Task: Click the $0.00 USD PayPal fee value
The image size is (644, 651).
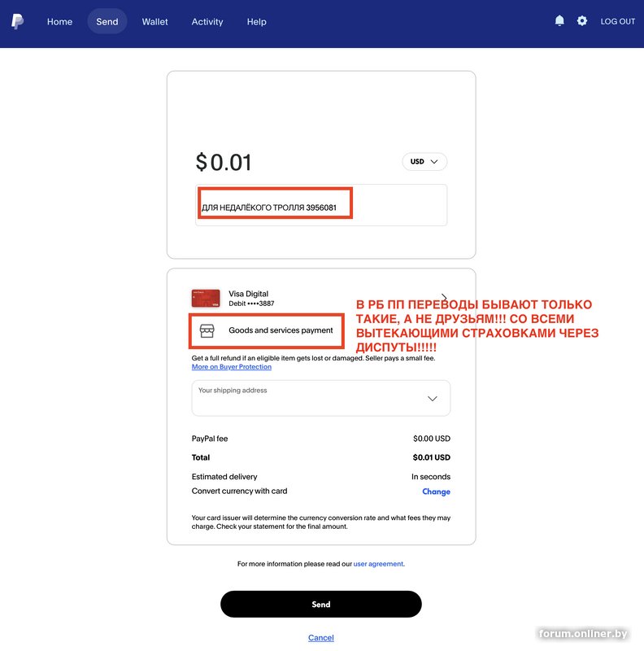Action: click(432, 439)
